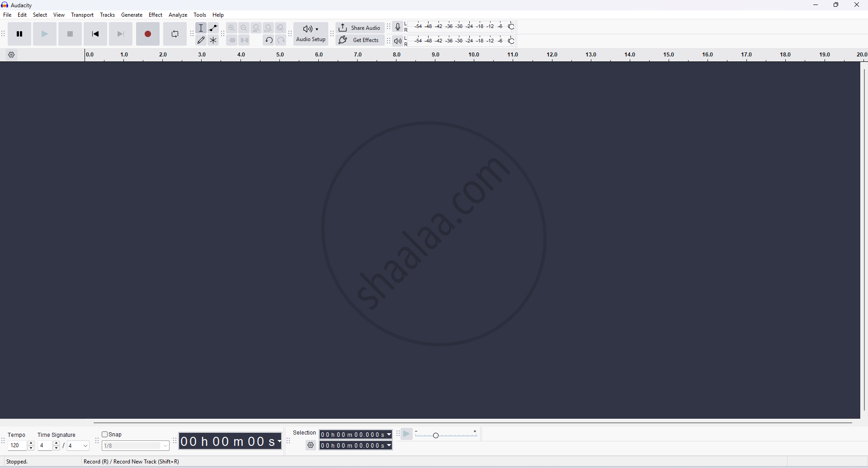Click the microphone record meter icon

click(x=398, y=27)
